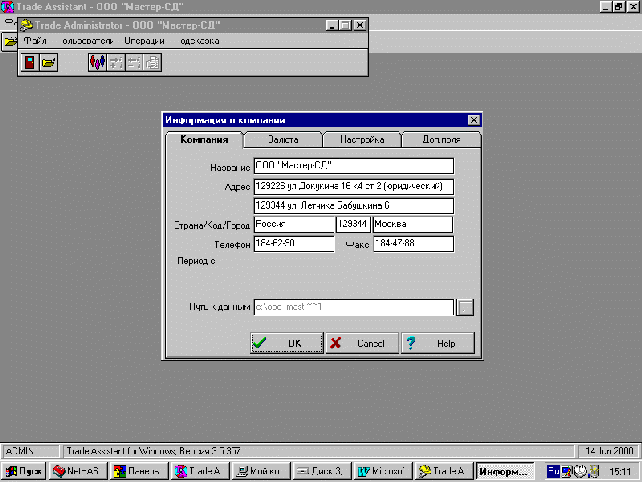Click the Cancel button
Image resolution: width=643 pixels, height=483 pixels.
[362, 343]
